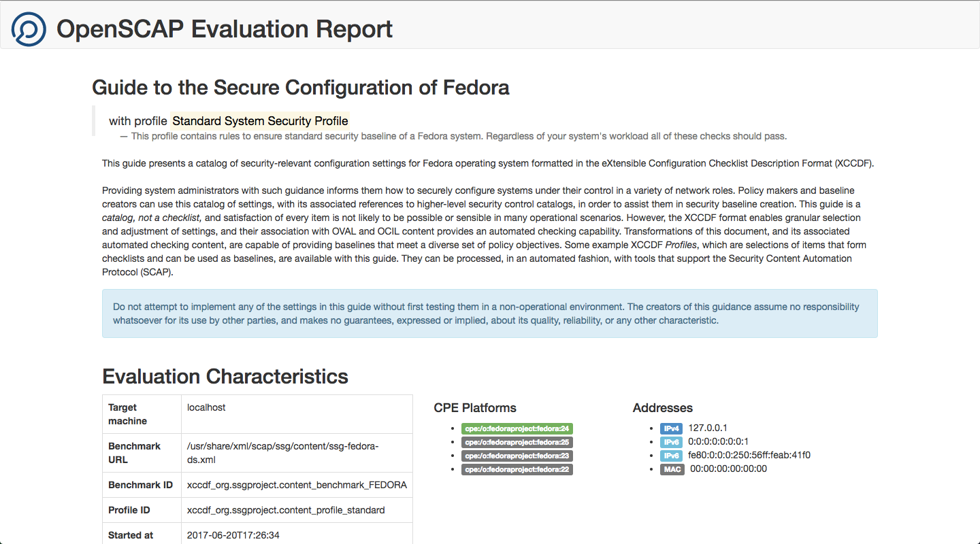Click the Benchmark URL file path value
The height and width of the screenshot is (544, 980).
(x=282, y=453)
